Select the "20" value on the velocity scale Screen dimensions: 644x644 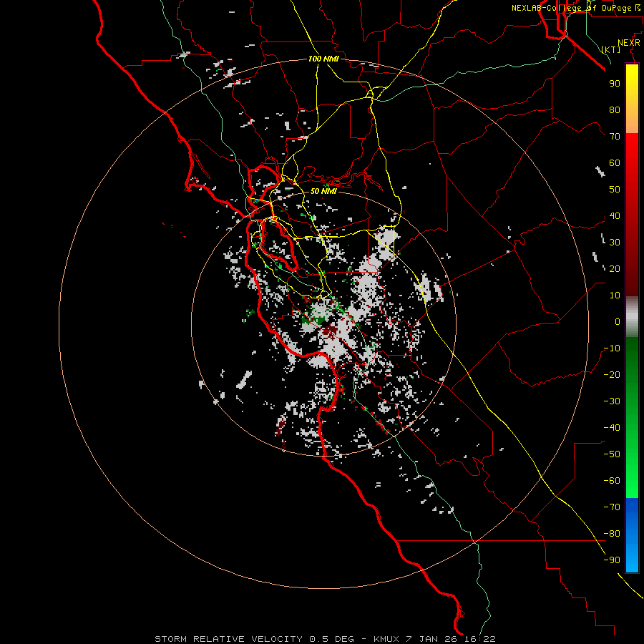tap(615, 268)
